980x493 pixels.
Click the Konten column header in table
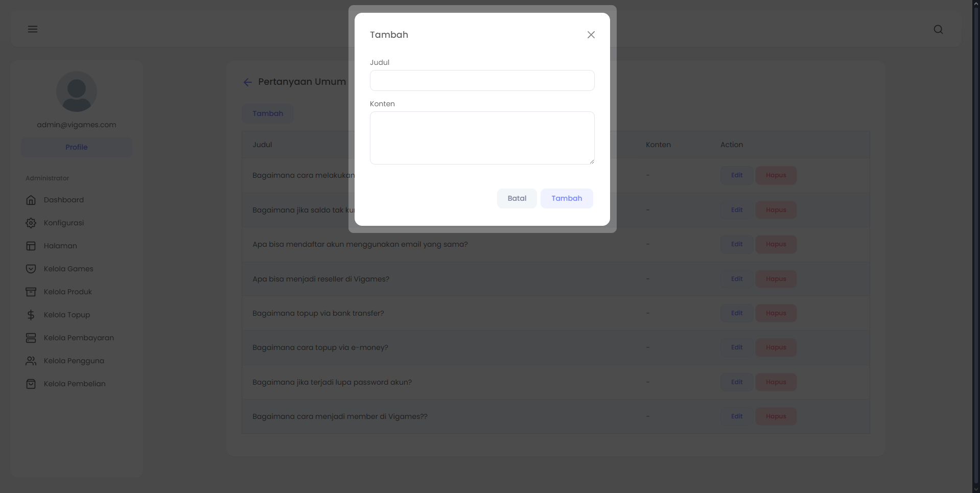point(658,145)
